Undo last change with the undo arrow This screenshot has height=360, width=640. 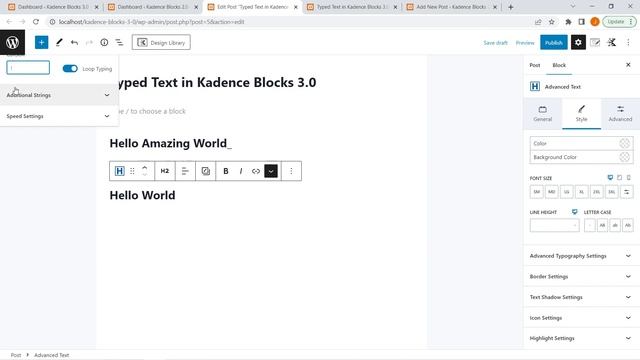(74, 42)
